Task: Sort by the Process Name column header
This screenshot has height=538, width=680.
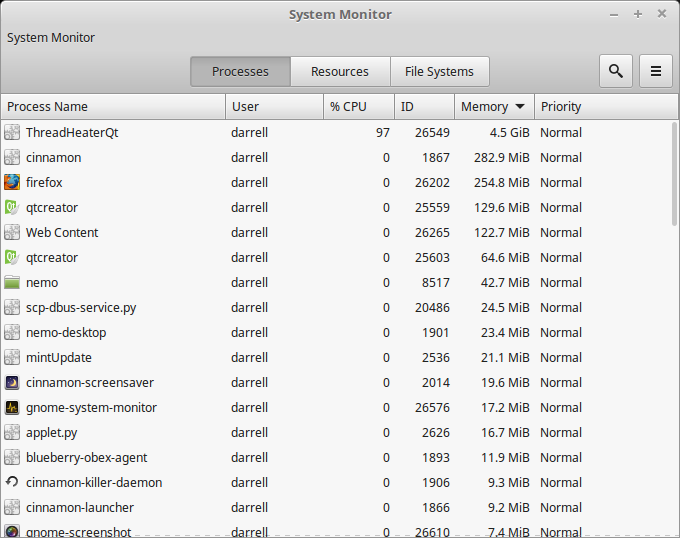Action: tap(112, 107)
